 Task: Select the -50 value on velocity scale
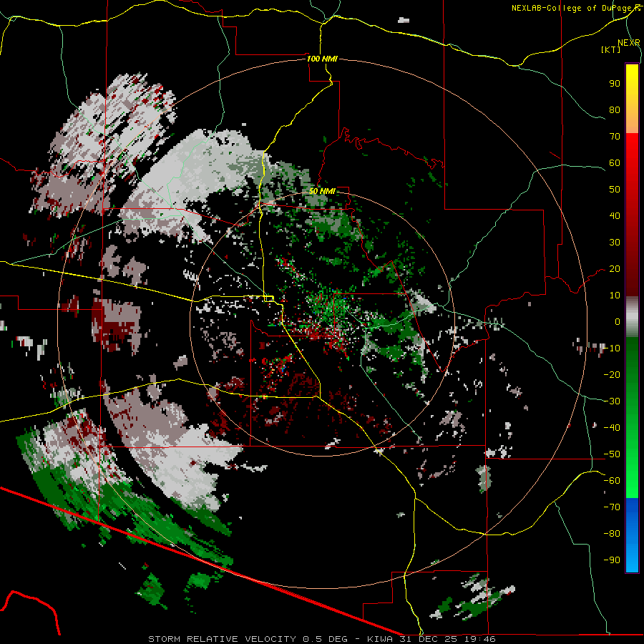tap(612, 454)
